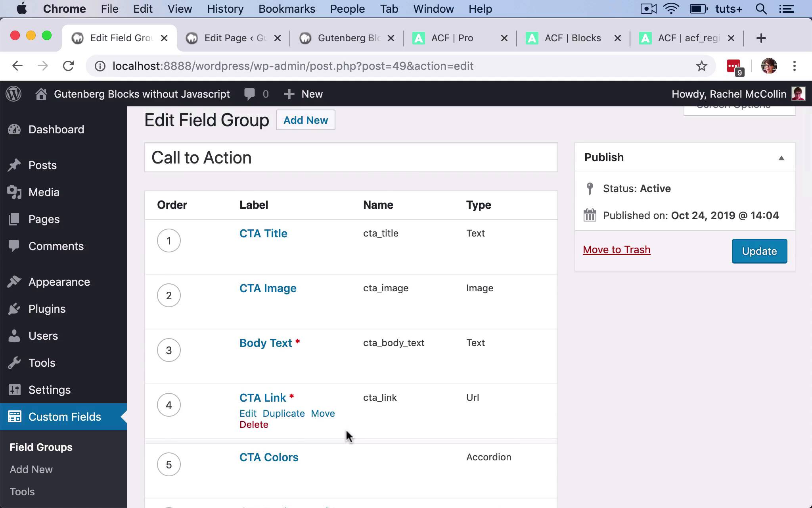Open Chrome's three-dot menu

click(x=794, y=66)
